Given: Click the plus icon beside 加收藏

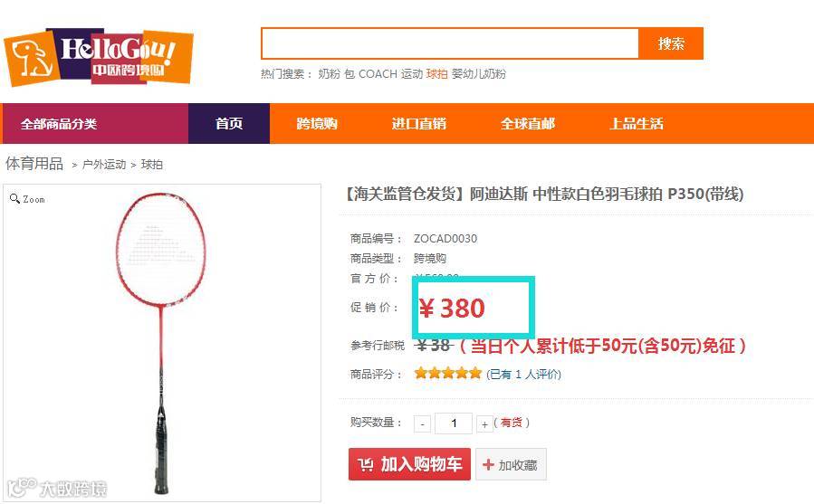Looking at the screenshot, I should coord(488,464).
